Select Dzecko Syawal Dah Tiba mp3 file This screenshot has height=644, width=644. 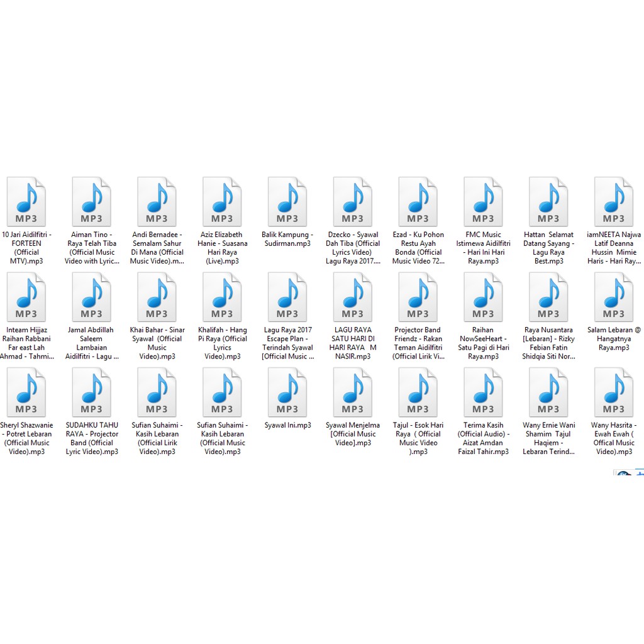[x=353, y=202]
